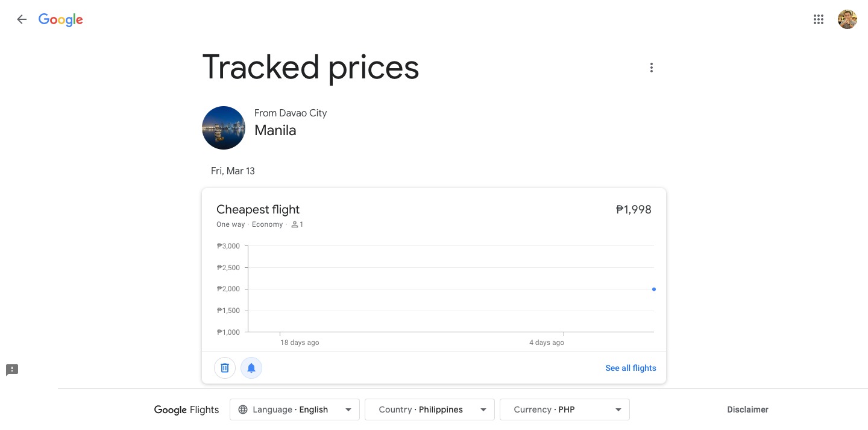This screenshot has width=868, height=430.
Task: Open the Google account profile picture
Action: (x=847, y=19)
